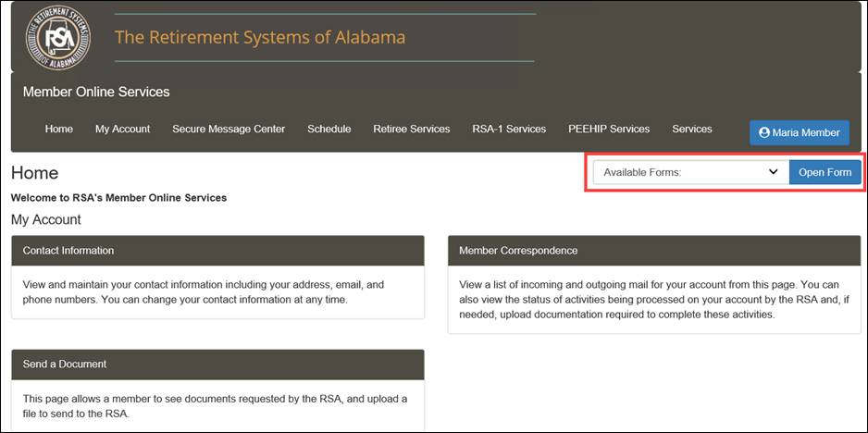Click 'View and maintain your contact information' description
The width and height of the screenshot is (868, 433).
(x=204, y=292)
